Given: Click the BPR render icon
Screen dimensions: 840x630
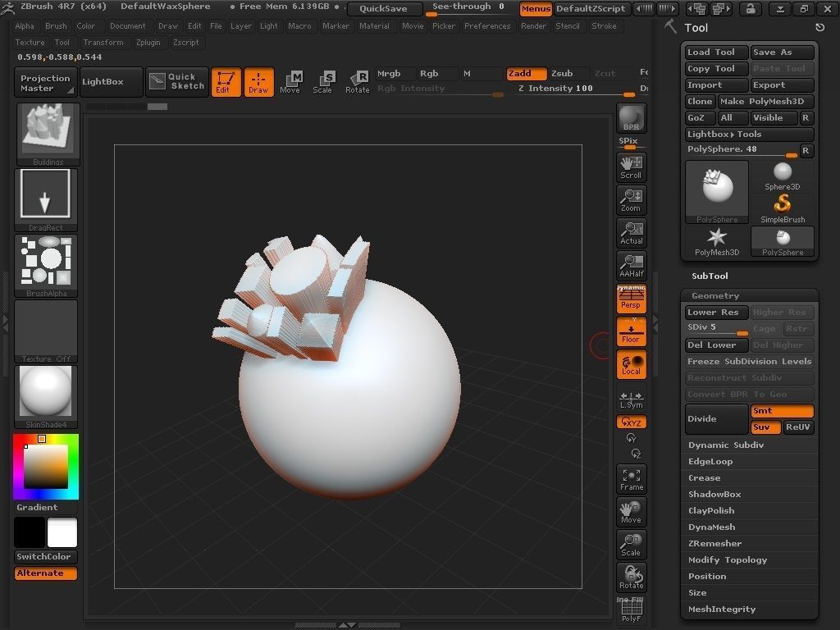Looking at the screenshot, I should 631,118.
